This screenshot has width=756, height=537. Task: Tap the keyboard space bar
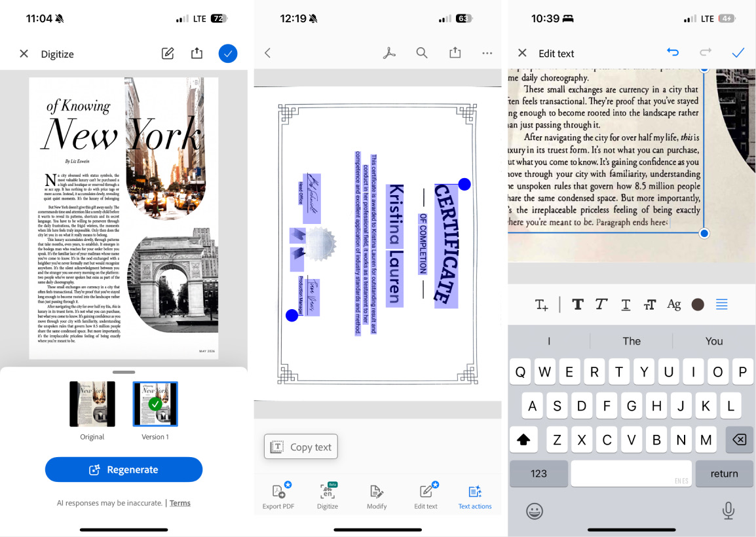point(631,473)
